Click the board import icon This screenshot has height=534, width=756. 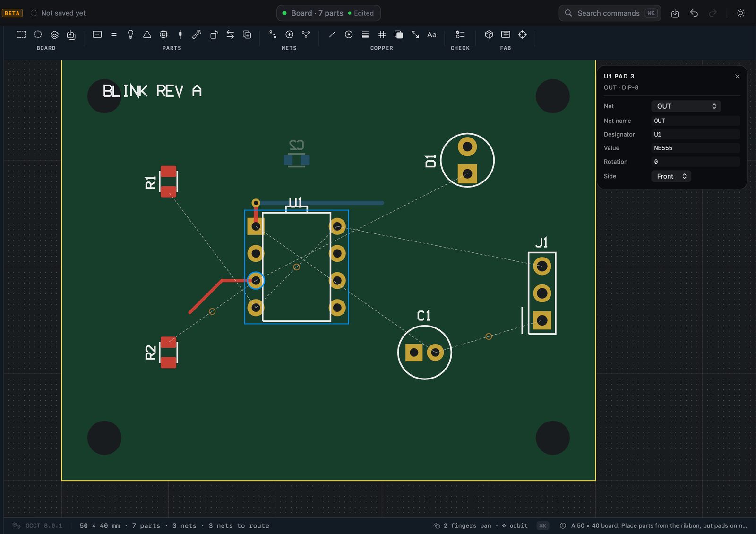tap(71, 34)
